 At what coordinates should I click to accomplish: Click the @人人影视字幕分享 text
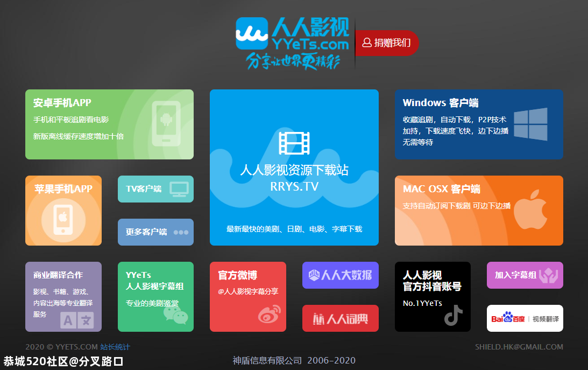[x=248, y=291]
